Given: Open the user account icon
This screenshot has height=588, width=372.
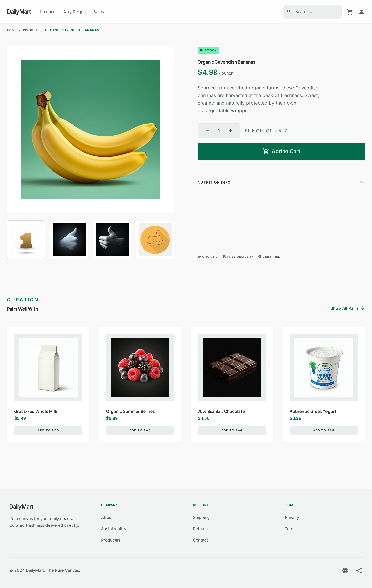Looking at the screenshot, I should (x=361, y=12).
